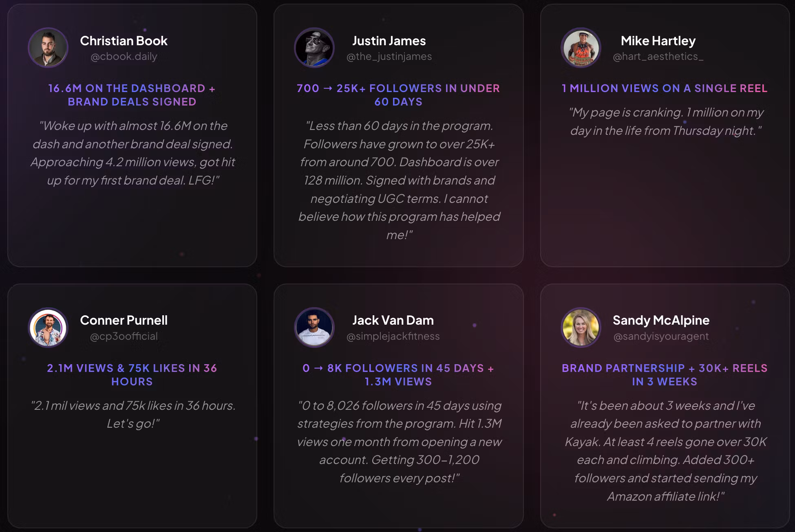Click Conner Purnell's profile picture
Viewport: 795px width, 532px height.
(48, 328)
